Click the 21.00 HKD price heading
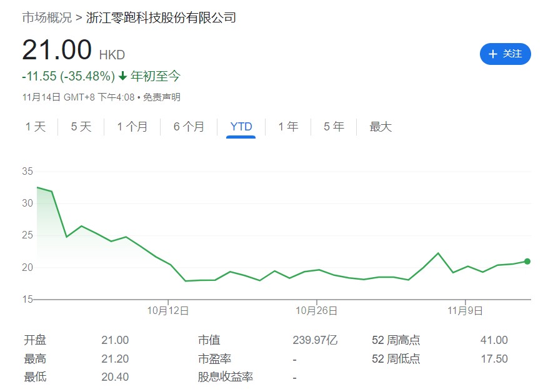Screen dimensions: 558x392 (x=57, y=50)
